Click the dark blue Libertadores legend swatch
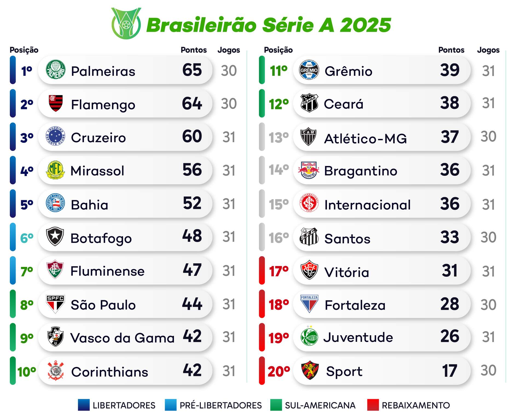This screenshot has height=420, width=514. (84, 405)
